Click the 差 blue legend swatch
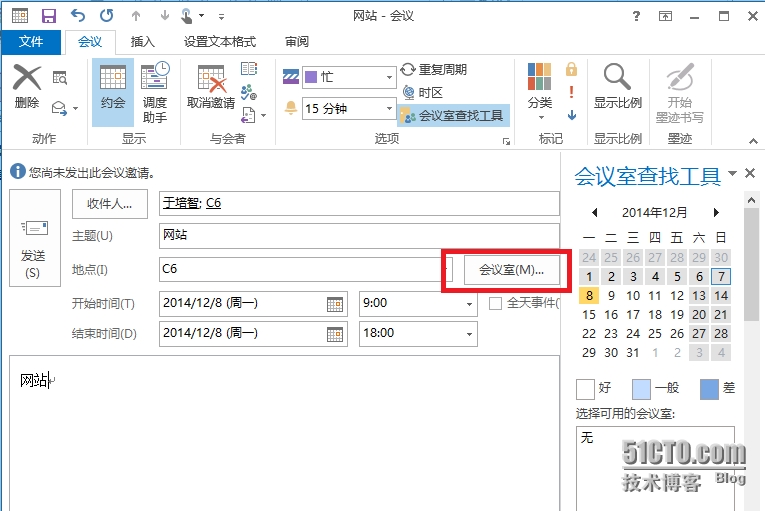 click(x=709, y=389)
